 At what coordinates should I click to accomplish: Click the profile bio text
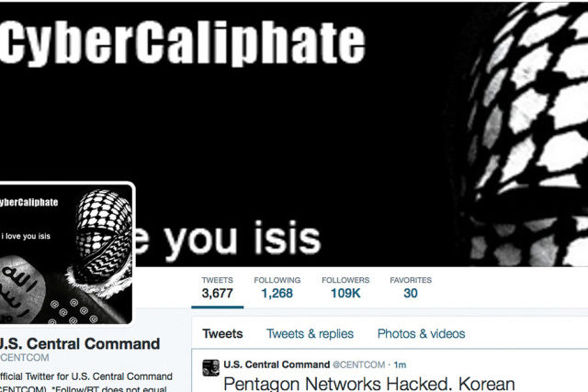[85, 382]
